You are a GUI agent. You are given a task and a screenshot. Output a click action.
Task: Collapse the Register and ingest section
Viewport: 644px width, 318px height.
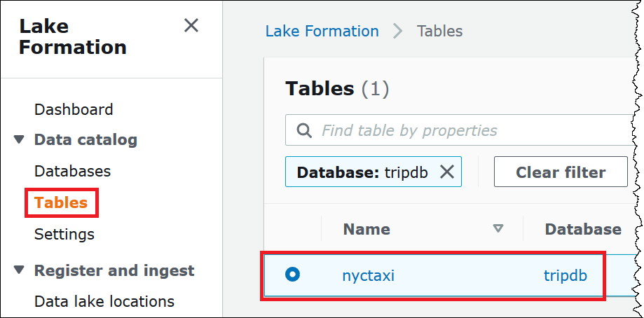(x=19, y=270)
